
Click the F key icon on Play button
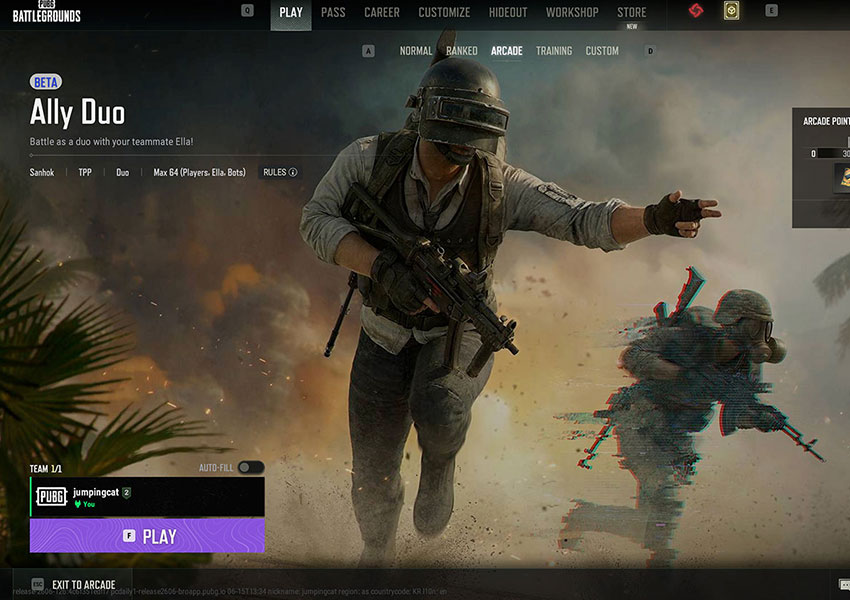(x=129, y=536)
